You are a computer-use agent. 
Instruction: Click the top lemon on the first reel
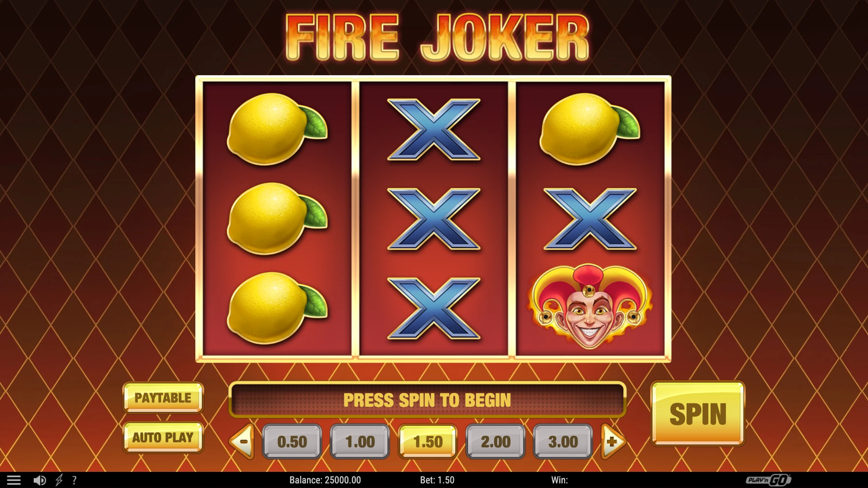pos(277,129)
